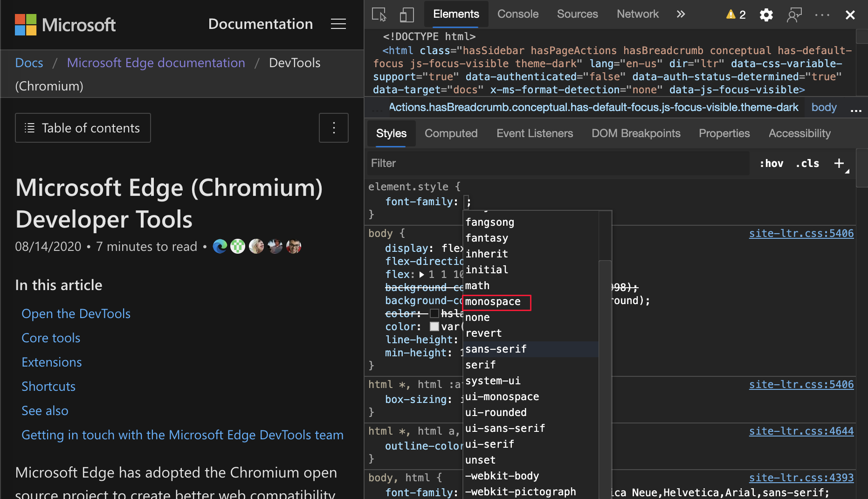868x499 pixels.
Task: Open the Microsoft Edge documentation breadcrumb link
Action: 156,62
